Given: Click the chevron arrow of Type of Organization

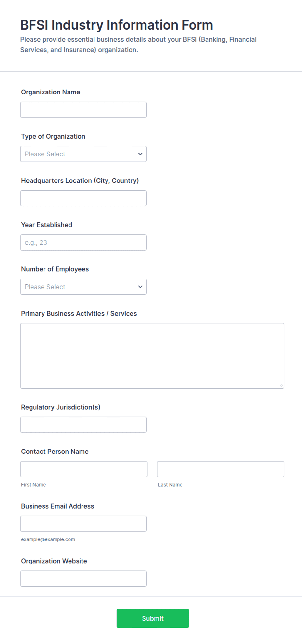Looking at the screenshot, I should (140, 154).
